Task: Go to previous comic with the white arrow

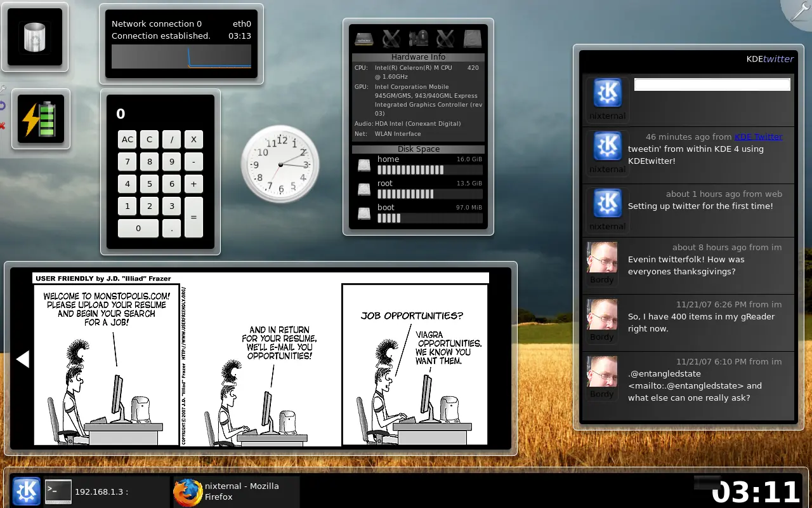Action: click(x=22, y=359)
